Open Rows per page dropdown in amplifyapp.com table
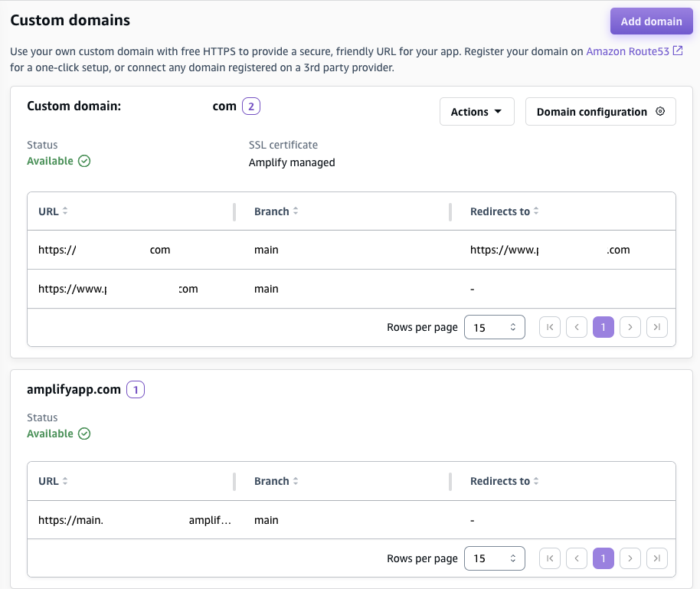700x589 pixels. pos(494,559)
